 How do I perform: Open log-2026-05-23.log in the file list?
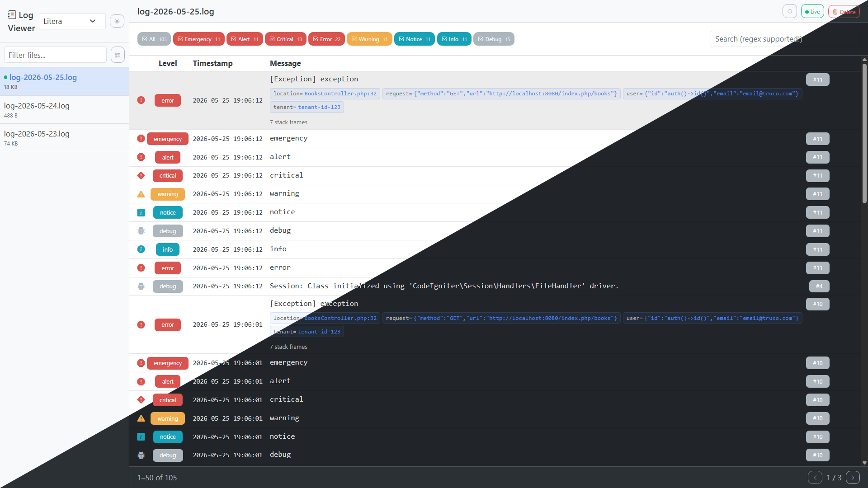pyautogui.click(x=64, y=138)
